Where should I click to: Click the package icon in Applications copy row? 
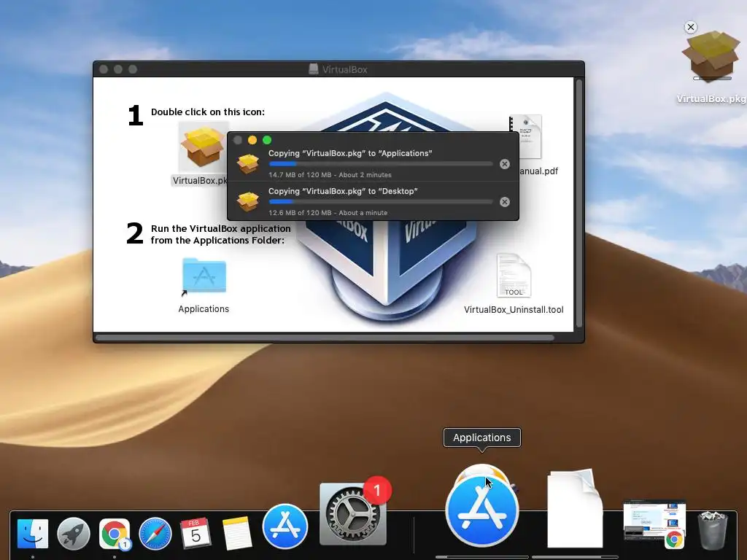tap(248, 164)
